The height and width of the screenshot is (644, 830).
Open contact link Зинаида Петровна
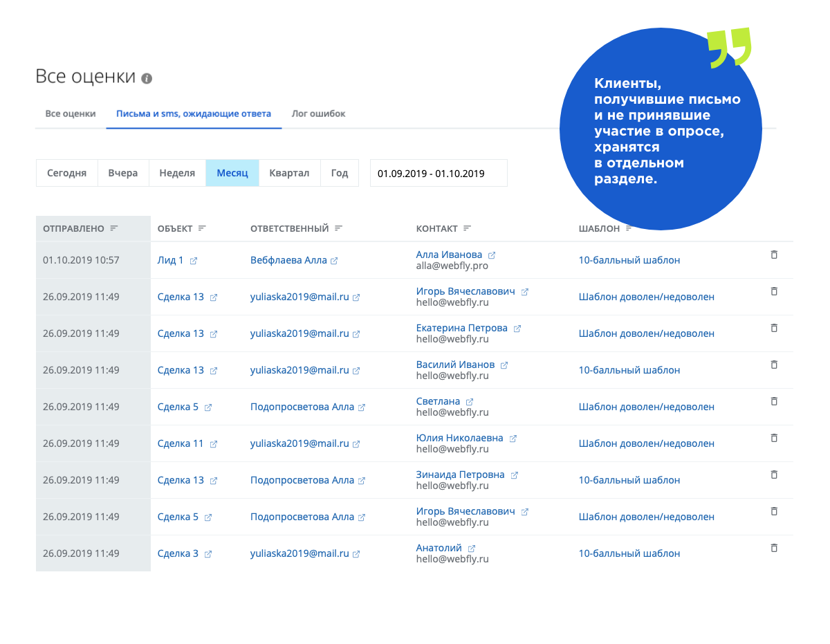click(x=461, y=475)
